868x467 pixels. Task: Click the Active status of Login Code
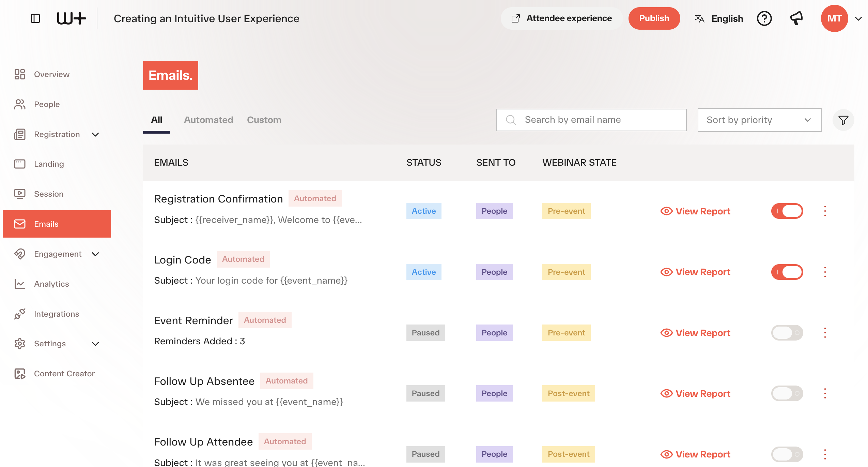click(424, 272)
